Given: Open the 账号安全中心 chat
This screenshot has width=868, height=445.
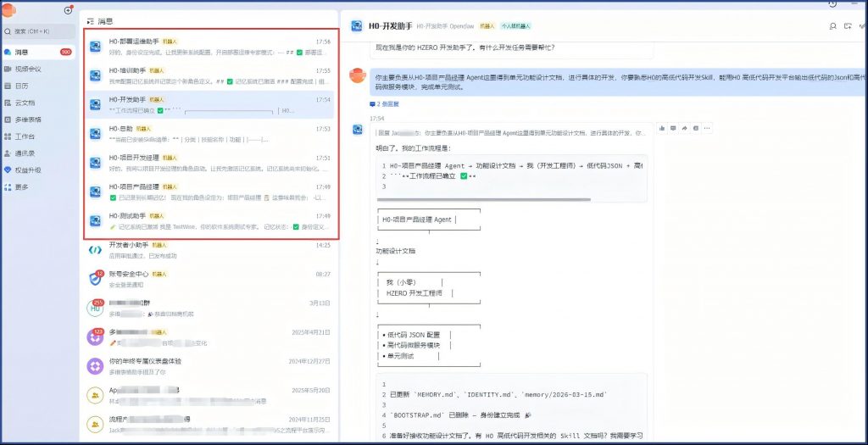Looking at the screenshot, I should pyautogui.click(x=210, y=279).
